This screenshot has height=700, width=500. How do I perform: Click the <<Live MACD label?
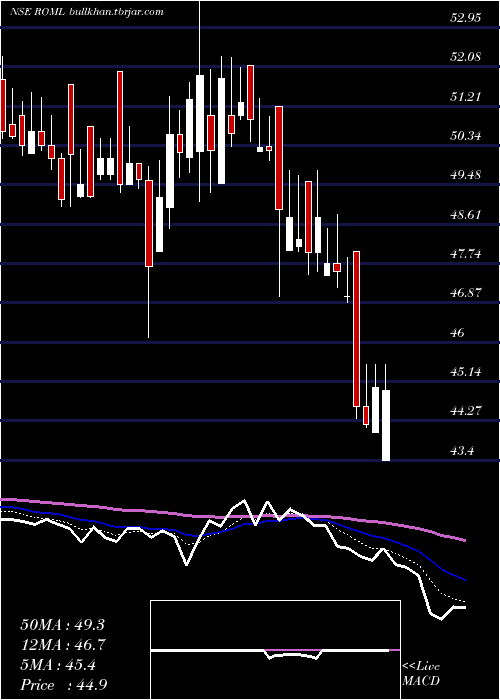[421, 674]
